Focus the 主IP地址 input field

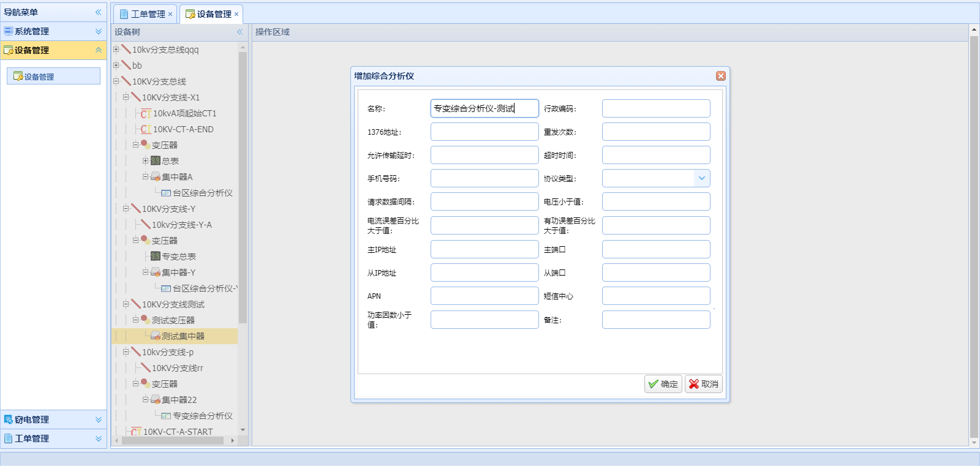point(484,249)
